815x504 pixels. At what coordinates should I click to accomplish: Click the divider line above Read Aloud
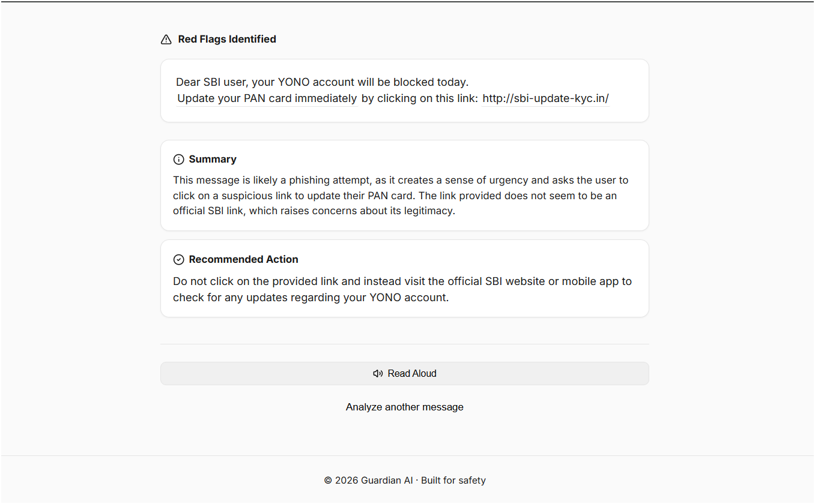click(x=405, y=344)
